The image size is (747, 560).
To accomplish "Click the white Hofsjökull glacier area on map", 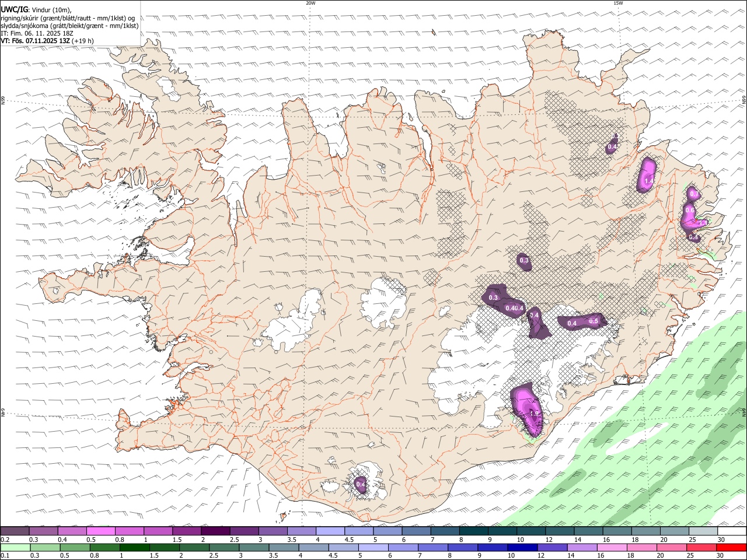I will click(x=385, y=302).
